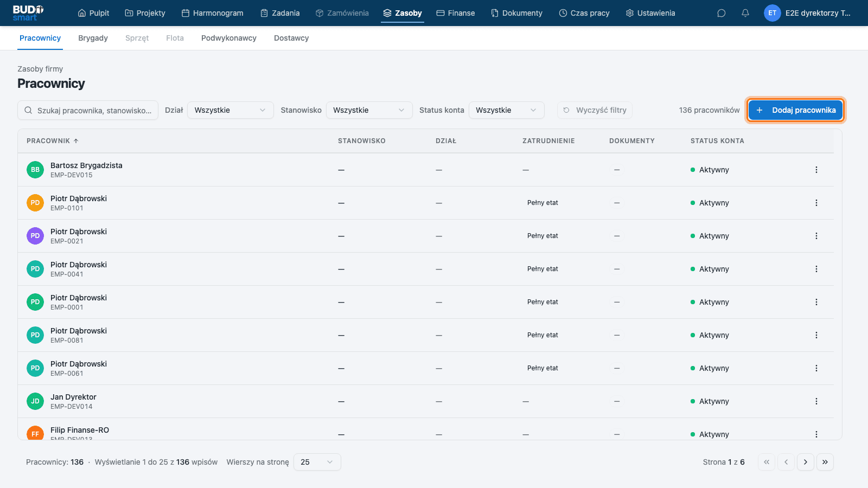Open the notifications bell
The height and width of the screenshot is (488, 868).
tap(745, 13)
